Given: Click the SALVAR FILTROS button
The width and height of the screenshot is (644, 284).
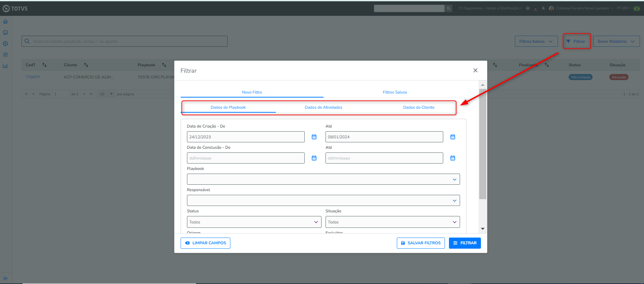Looking at the screenshot, I should [x=421, y=243].
